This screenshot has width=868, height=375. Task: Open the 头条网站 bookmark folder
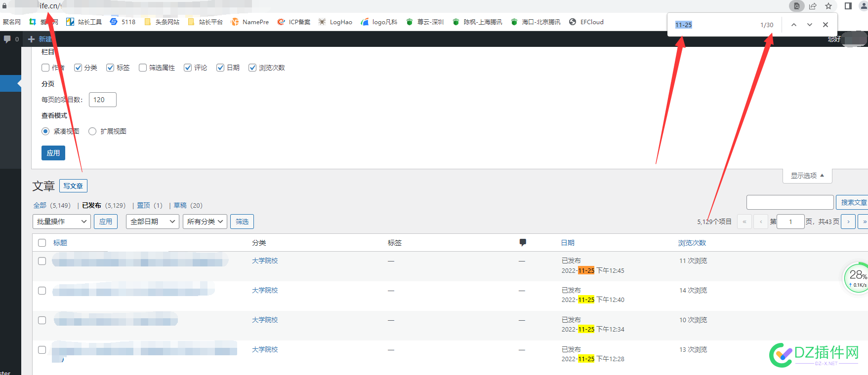pyautogui.click(x=162, y=22)
